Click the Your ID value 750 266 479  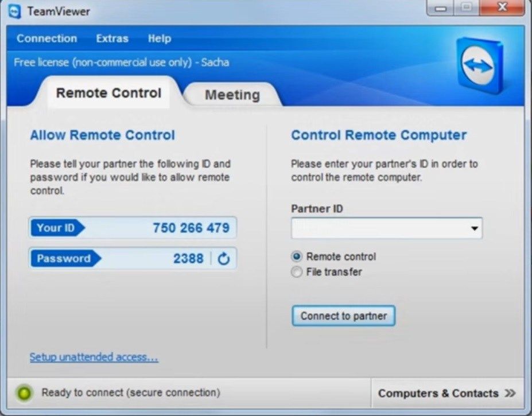[191, 228]
